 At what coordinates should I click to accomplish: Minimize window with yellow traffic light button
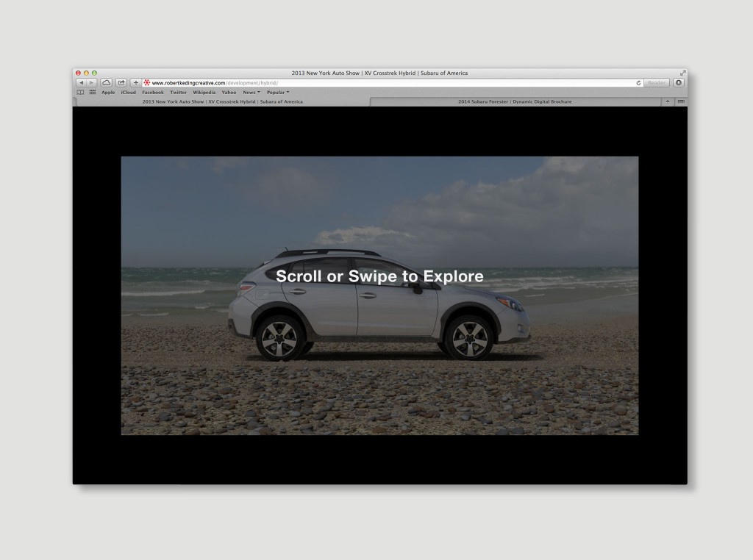[87, 73]
